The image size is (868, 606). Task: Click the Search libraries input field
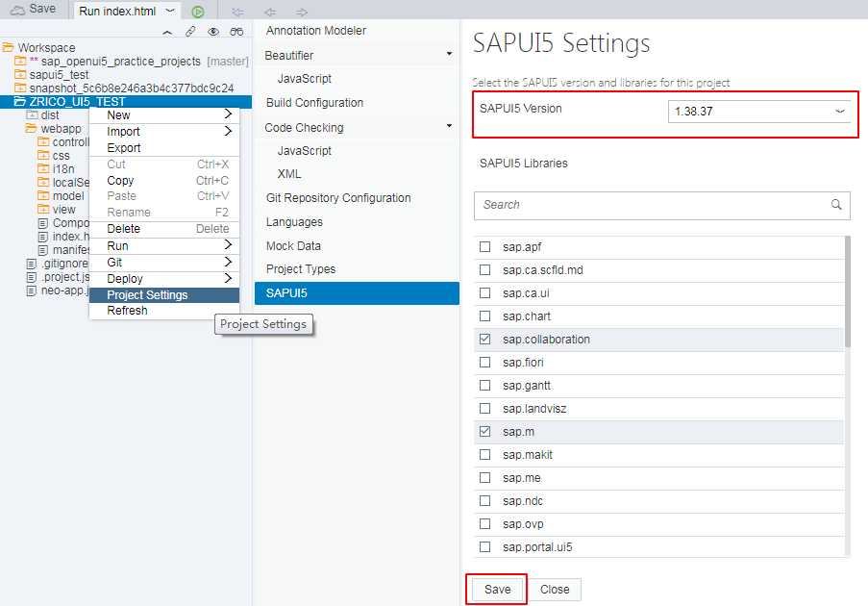(662, 206)
